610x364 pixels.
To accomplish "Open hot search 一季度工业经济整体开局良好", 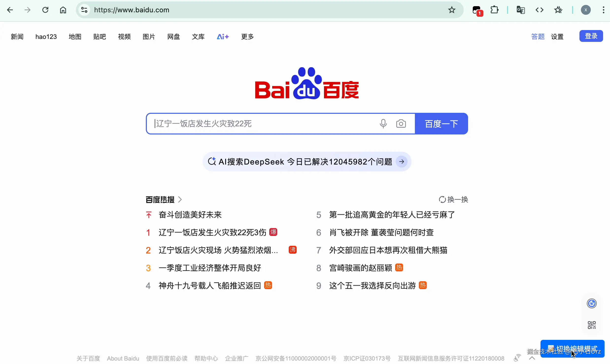I will point(210,268).
